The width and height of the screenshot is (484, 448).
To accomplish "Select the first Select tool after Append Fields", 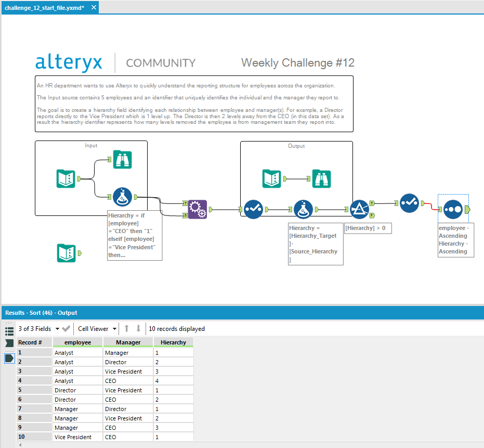I will [253, 209].
